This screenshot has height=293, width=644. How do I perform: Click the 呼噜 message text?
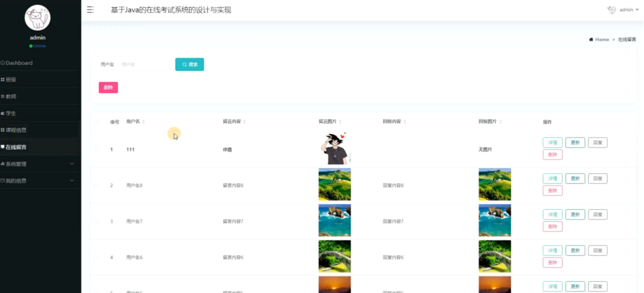tap(227, 150)
